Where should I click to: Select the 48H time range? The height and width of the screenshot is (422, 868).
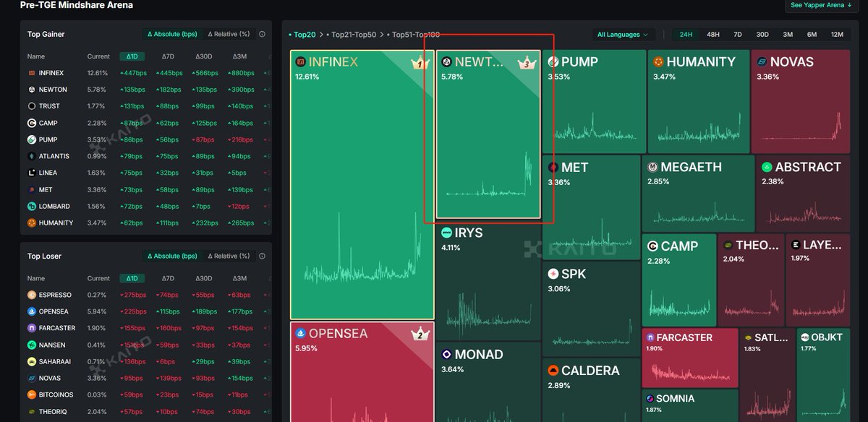[712, 35]
